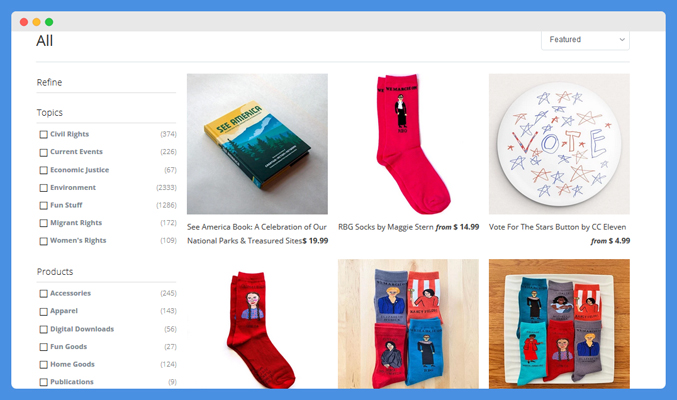677x400 pixels.
Task: Check the Fun Stuff topic checkbox
Action: point(44,206)
